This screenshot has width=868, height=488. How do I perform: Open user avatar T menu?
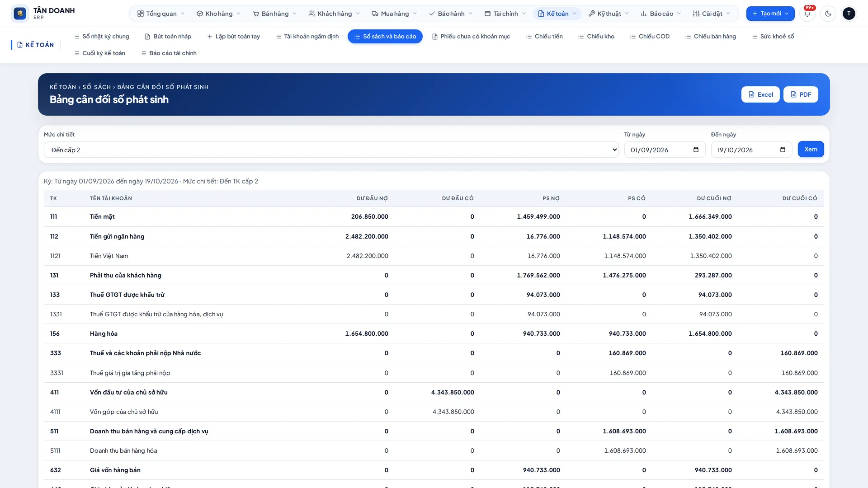click(x=849, y=14)
